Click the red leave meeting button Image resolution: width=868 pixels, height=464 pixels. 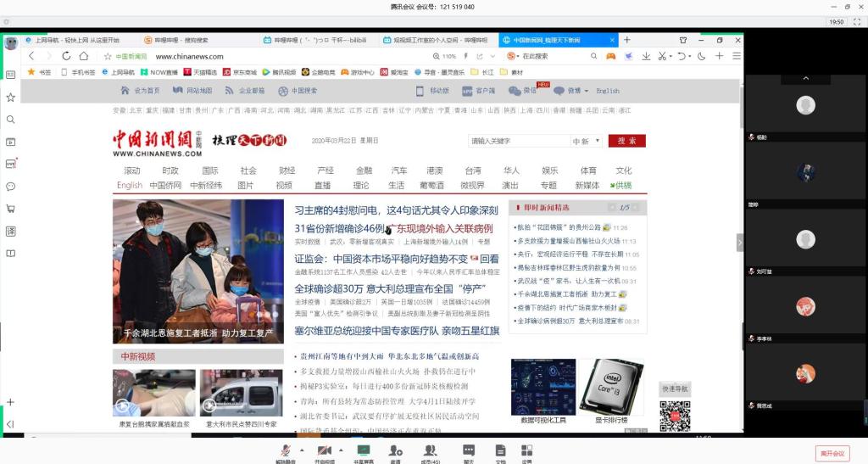(832, 454)
